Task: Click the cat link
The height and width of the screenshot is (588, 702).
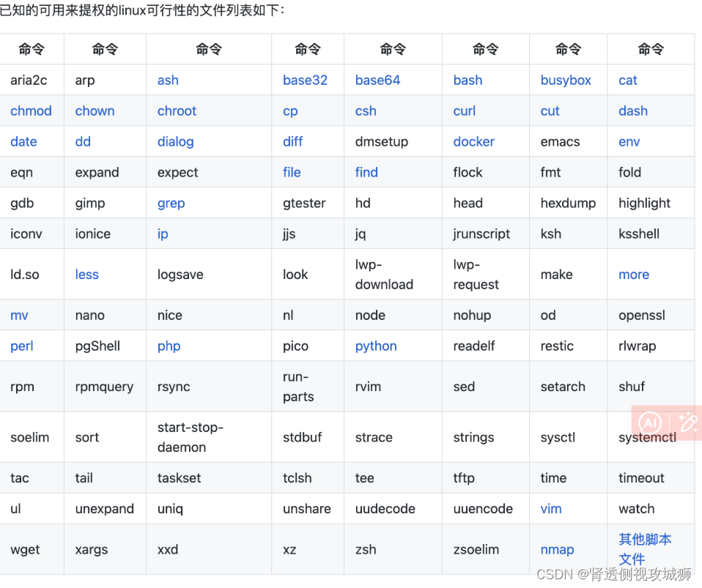Action: pos(628,80)
